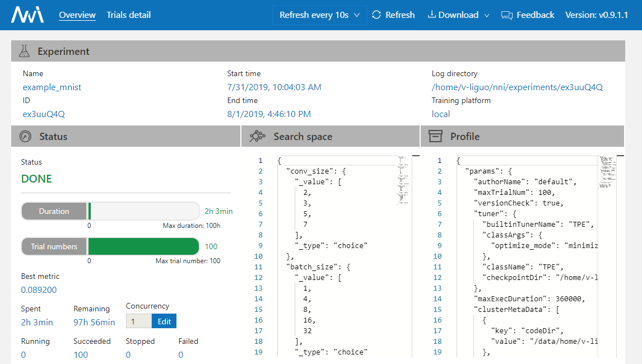Viewport: 642px width, 364px height.
Task: Click the Status gauge icon
Action: coord(25,137)
